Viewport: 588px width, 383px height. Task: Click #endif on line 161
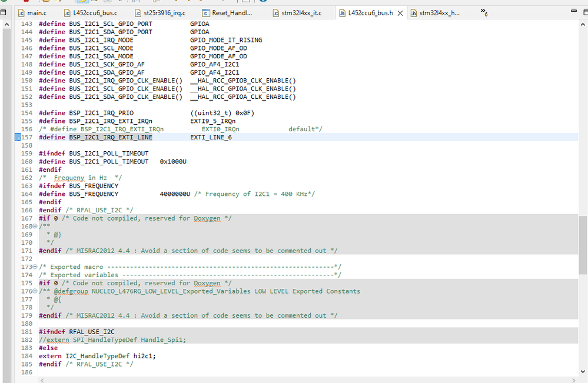[50, 169]
